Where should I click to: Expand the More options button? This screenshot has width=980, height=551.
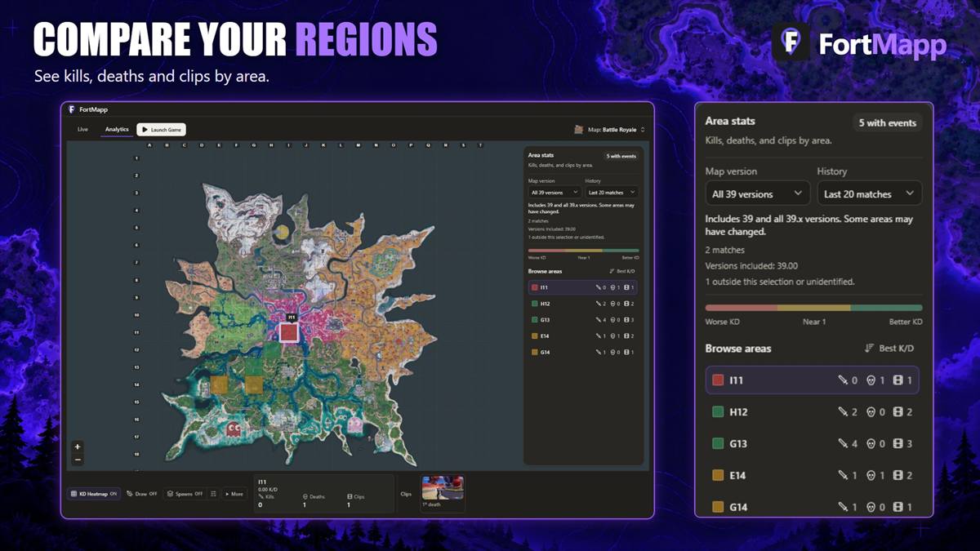[234, 494]
